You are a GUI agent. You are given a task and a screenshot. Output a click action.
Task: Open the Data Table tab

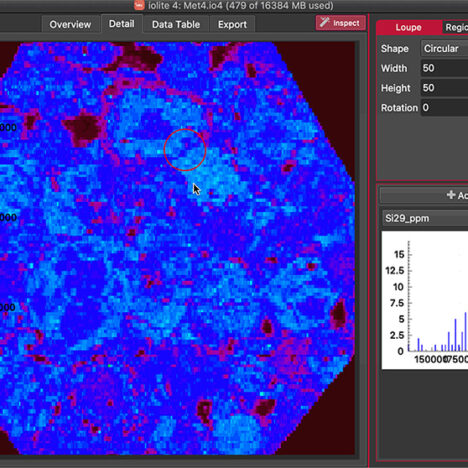pyautogui.click(x=176, y=24)
